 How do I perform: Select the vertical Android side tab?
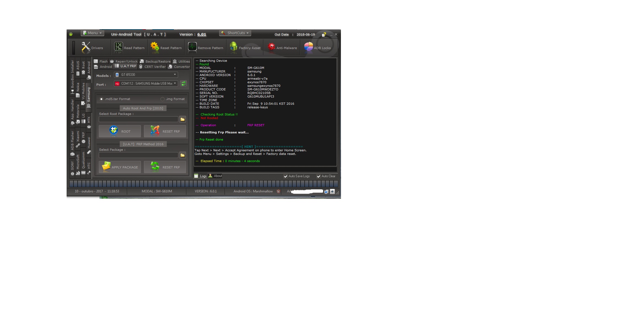(x=89, y=70)
